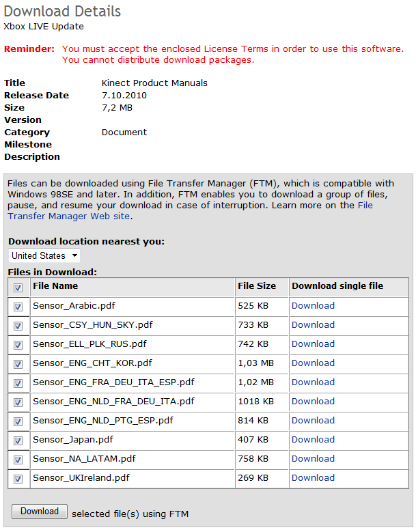Uncheck the Sensor_NA_LATAM.pdf checkbox

pos(18,460)
